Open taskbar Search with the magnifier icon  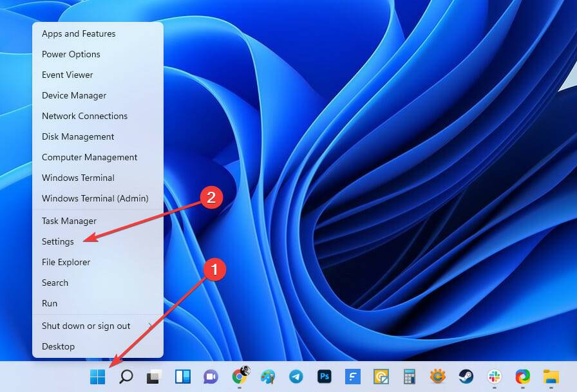coord(126,377)
